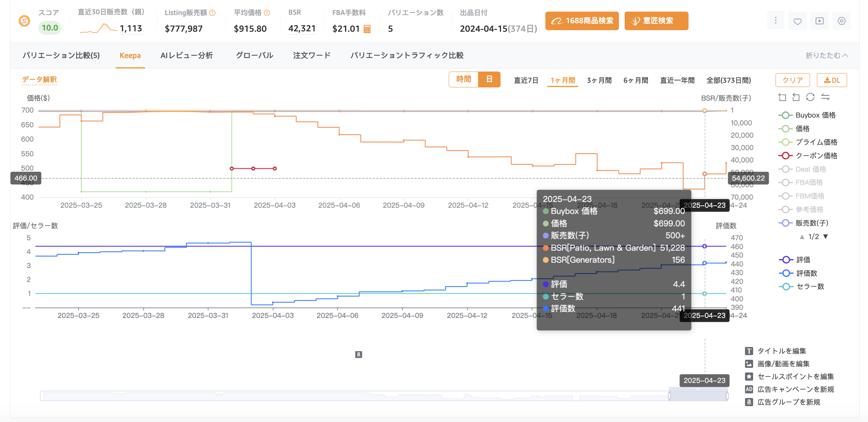Click 意匠検索 button
Image resolution: width=868 pixels, height=422 pixels.
click(x=656, y=21)
